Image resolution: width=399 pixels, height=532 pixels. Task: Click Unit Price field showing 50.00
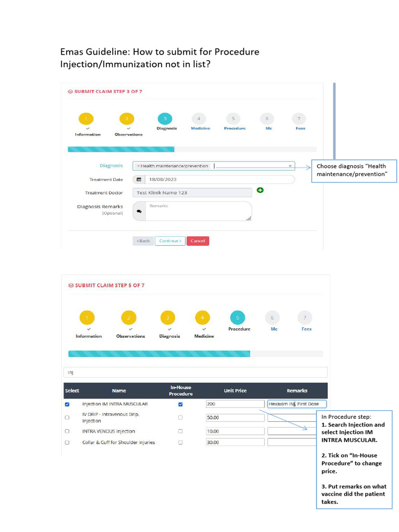[235, 418]
